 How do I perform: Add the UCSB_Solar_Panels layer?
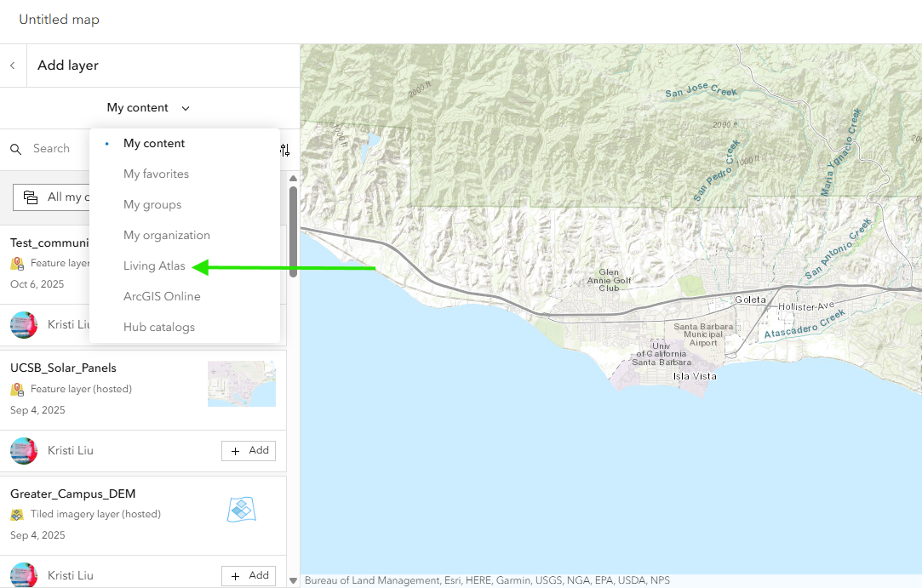[x=249, y=451]
